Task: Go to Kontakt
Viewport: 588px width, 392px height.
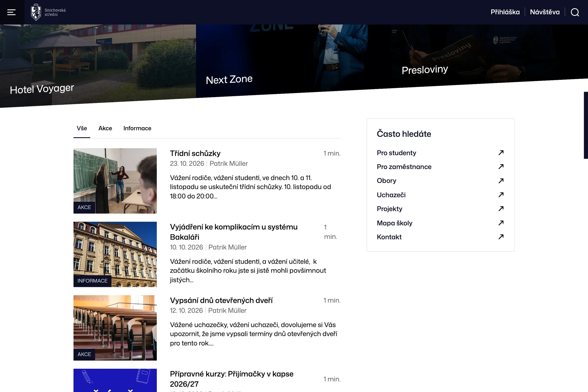Action: click(389, 237)
